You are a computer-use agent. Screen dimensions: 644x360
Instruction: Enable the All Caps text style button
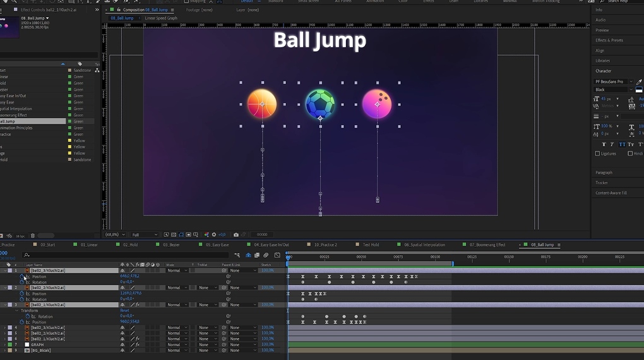coord(621,145)
